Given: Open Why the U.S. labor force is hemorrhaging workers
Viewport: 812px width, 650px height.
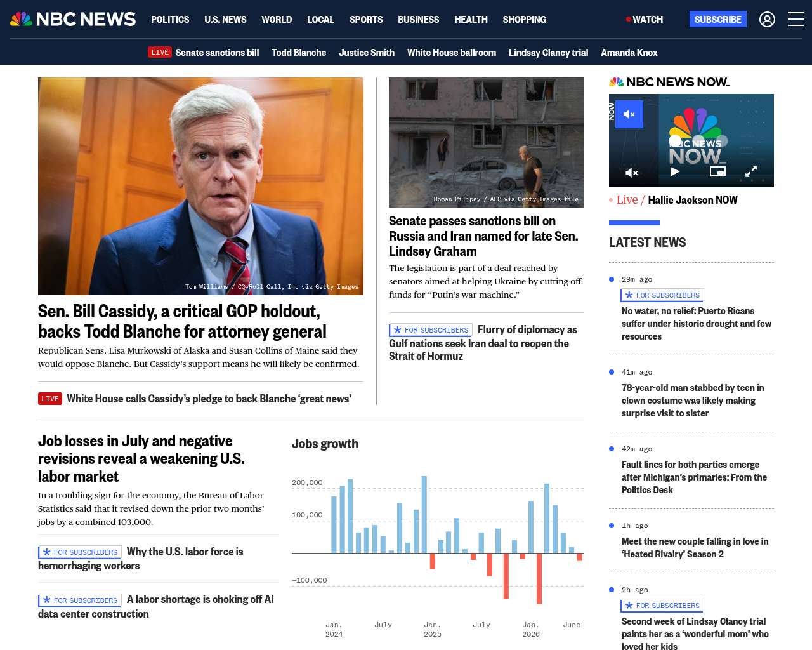Looking at the screenshot, I should click(141, 559).
